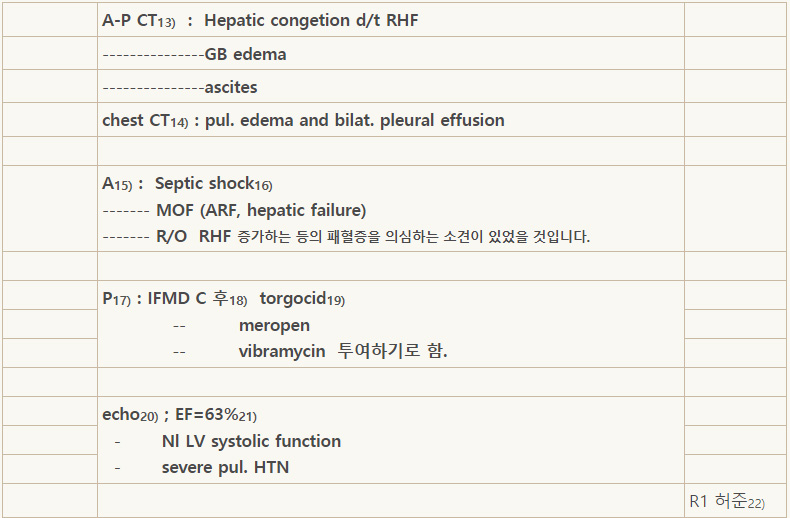Select the GB edema line
The width and height of the screenshot is (790, 518).
pos(194,54)
